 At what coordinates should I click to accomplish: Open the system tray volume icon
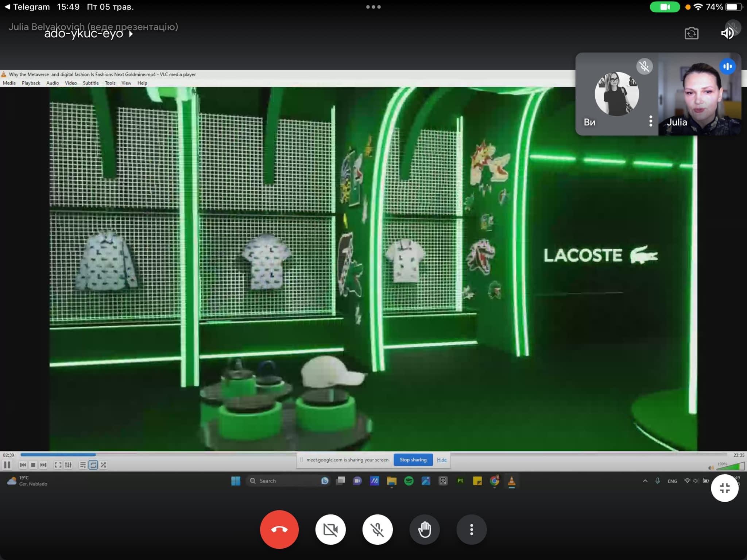click(x=696, y=481)
